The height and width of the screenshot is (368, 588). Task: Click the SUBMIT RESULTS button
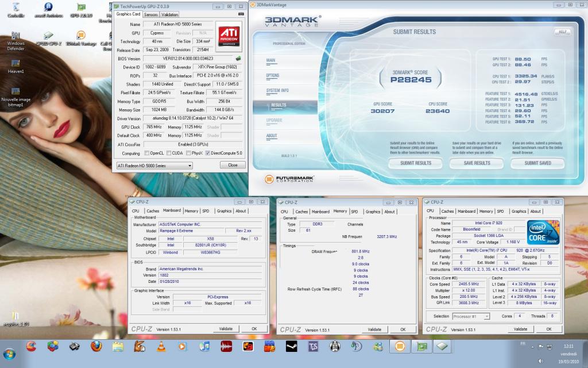pos(416,163)
